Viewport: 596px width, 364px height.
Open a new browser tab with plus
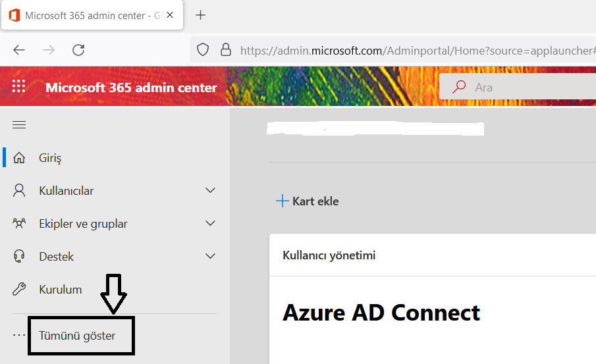point(200,15)
